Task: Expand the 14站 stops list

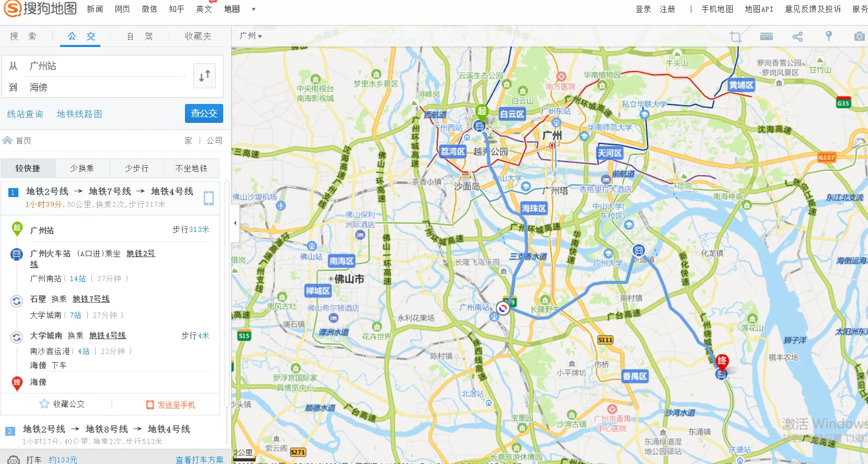Action: [78, 279]
